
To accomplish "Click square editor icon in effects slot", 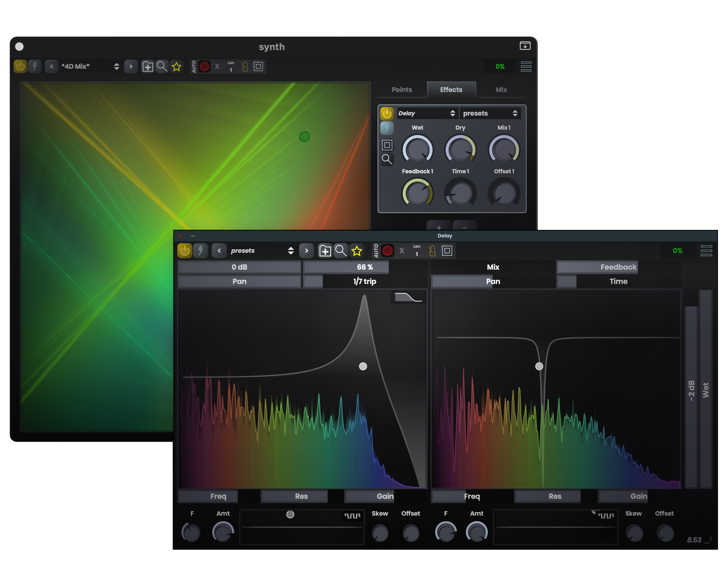I will (387, 145).
